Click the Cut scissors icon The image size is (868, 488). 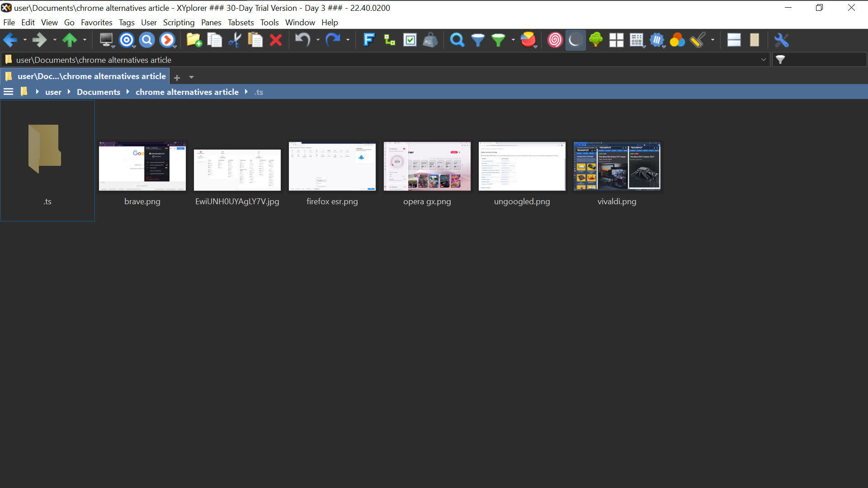pos(235,40)
